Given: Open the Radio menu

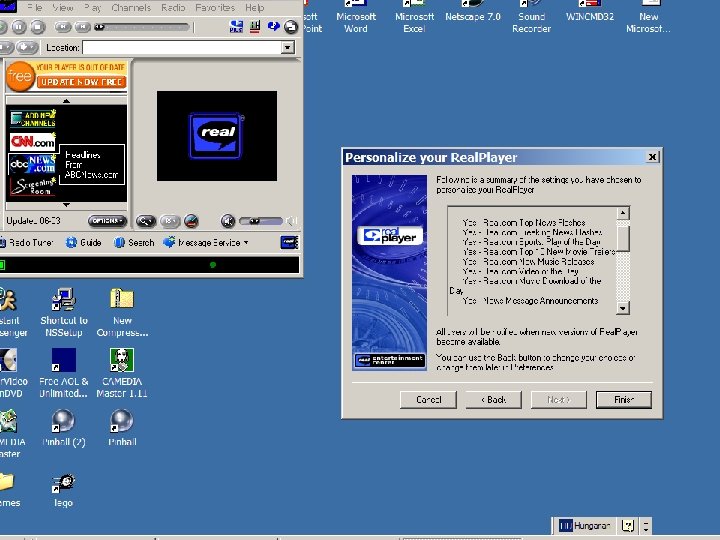Looking at the screenshot, I should coord(173,8).
